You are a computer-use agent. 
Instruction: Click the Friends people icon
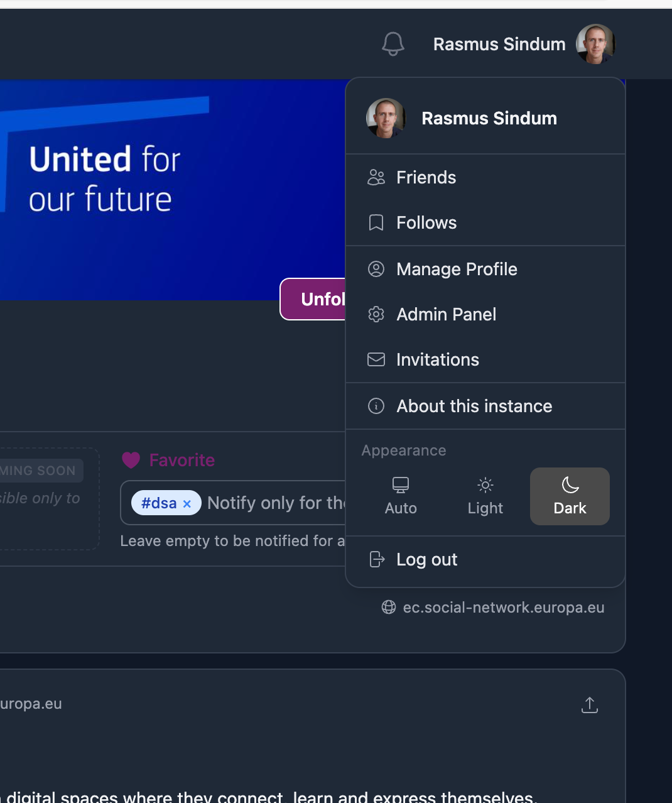[376, 178]
